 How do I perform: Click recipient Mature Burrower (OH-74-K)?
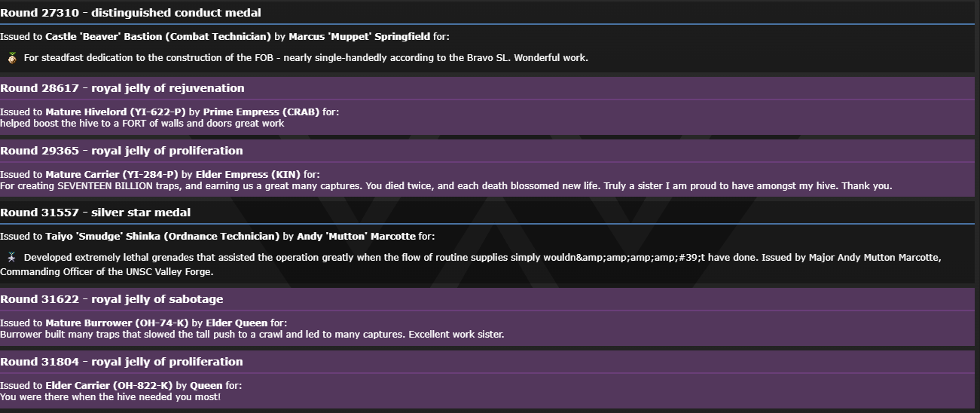coord(117,323)
